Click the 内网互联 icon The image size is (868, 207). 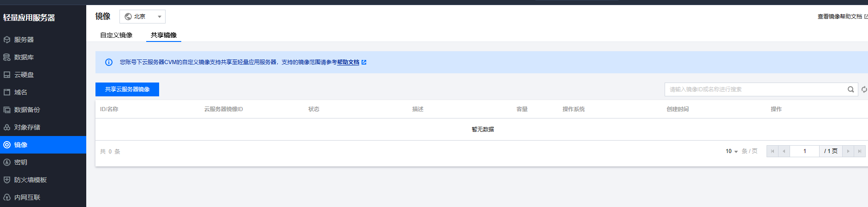(x=7, y=197)
